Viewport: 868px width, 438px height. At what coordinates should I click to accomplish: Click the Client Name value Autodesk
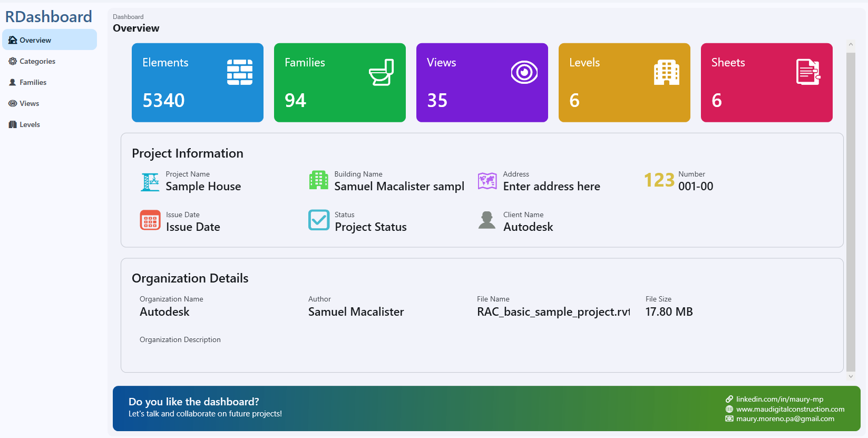pos(528,227)
